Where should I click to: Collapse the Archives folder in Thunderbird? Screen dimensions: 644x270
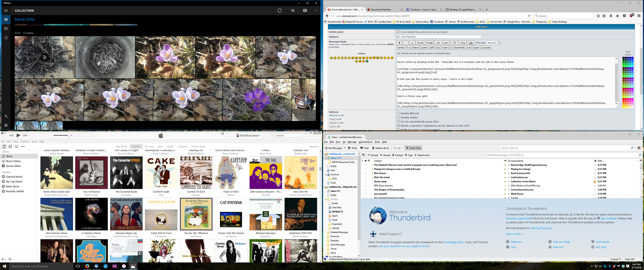coord(326,175)
